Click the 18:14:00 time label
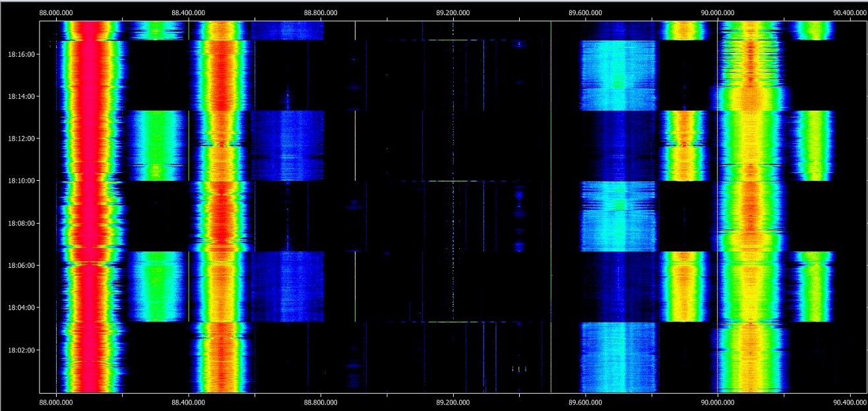868x411 pixels. 23,96
